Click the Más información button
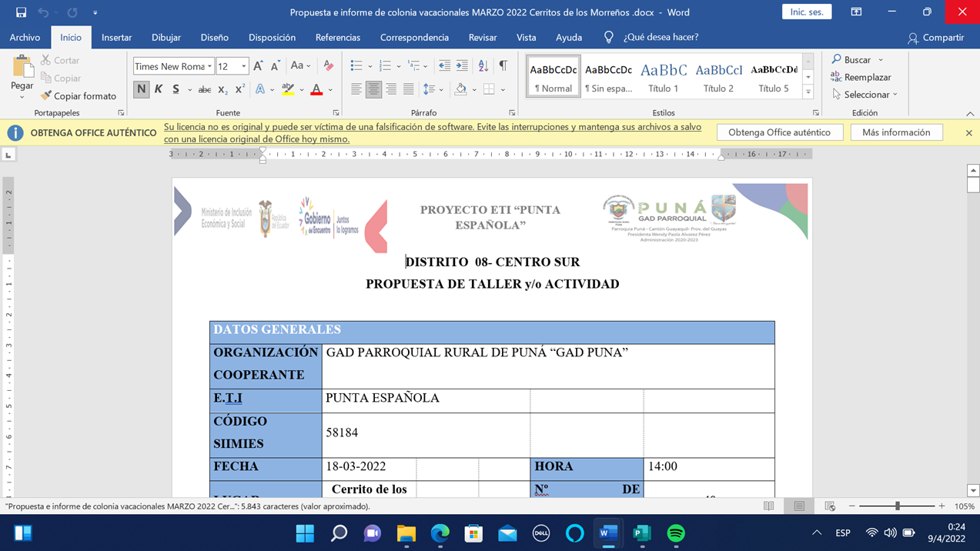 [x=896, y=132]
